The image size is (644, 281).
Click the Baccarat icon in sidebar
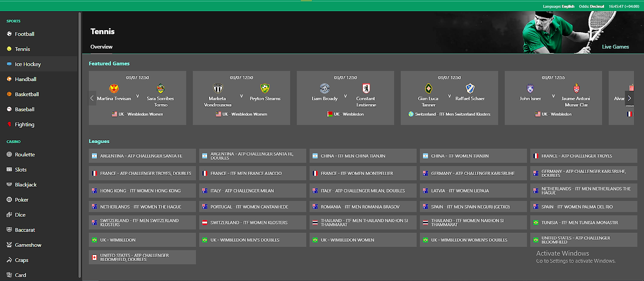click(x=9, y=230)
